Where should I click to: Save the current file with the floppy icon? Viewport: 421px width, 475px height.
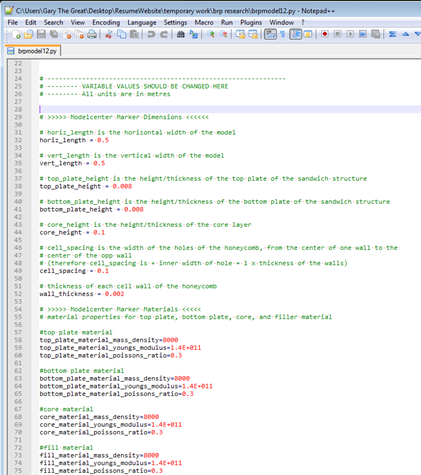pos(41,34)
